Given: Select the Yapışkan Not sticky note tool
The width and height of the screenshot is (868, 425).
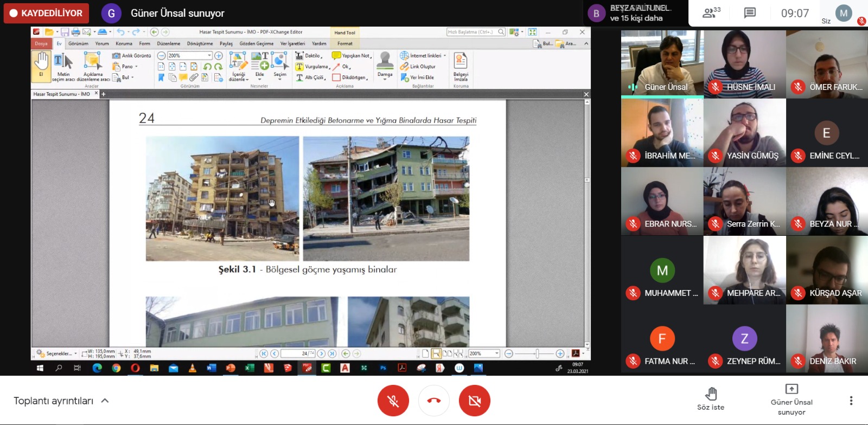Looking at the screenshot, I should (x=352, y=55).
